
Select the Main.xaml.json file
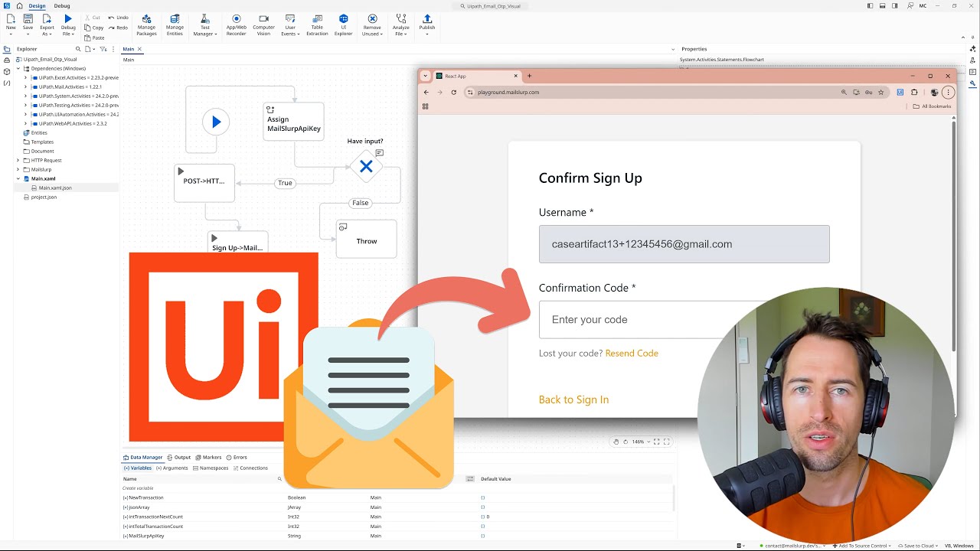[x=55, y=187]
